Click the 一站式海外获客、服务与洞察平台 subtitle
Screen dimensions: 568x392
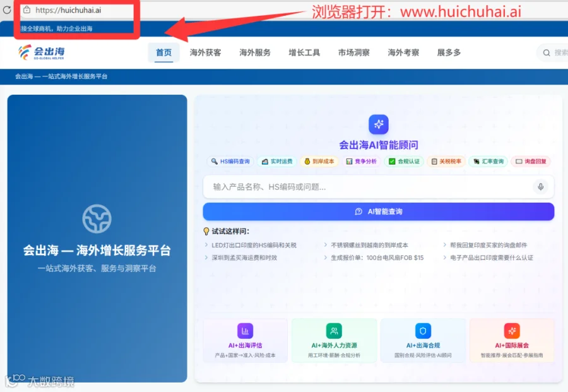pos(97,268)
